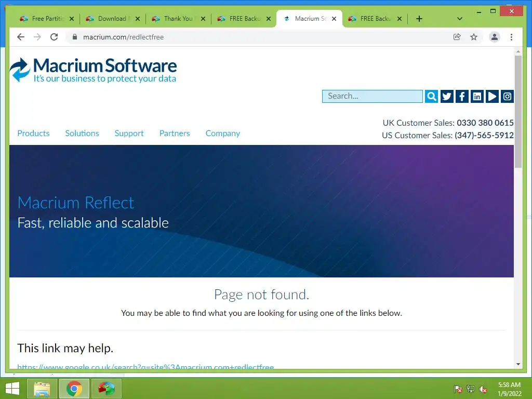Screen dimensions: 532x399
Task: Click the UK sales number 0330 380 0615
Action: (x=485, y=123)
